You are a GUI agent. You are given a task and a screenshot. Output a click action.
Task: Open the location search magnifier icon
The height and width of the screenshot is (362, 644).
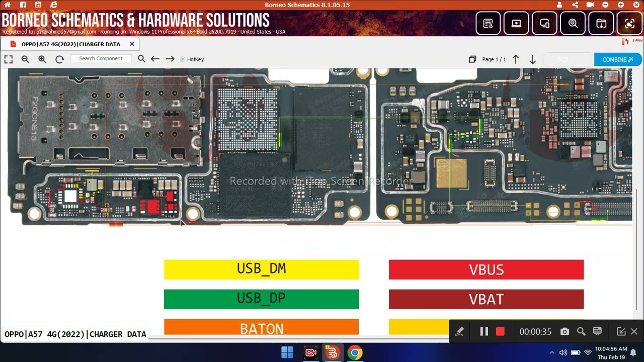(x=573, y=23)
